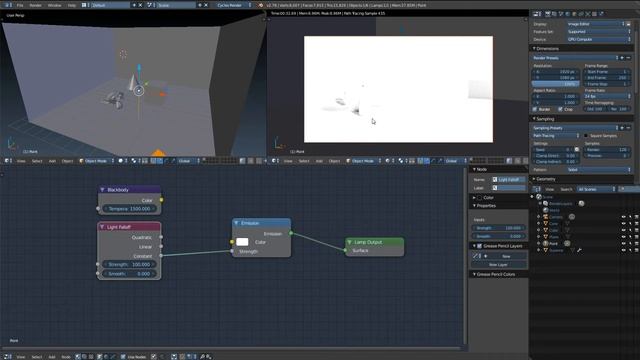Open the node editor Node menu
Viewport: 640px width, 360px height.
point(66,357)
